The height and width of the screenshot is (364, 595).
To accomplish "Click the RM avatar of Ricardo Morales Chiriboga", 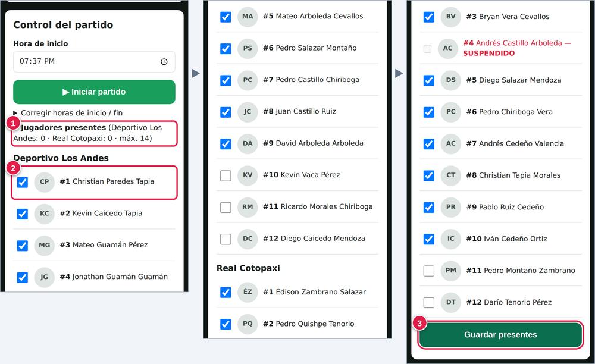I will (248, 207).
